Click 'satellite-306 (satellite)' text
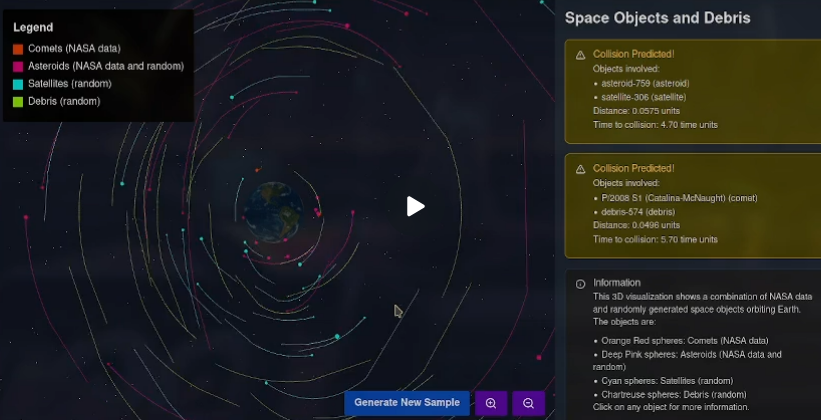The height and width of the screenshot is (420, 821). [644, 97]
